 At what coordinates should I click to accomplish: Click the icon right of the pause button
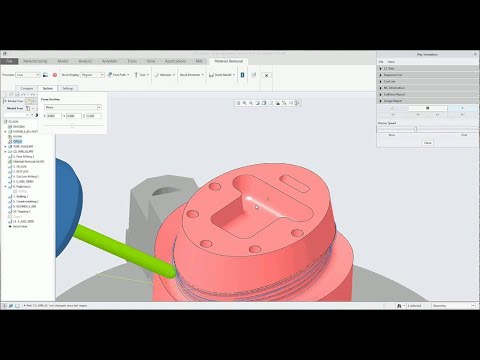(254, 75)
